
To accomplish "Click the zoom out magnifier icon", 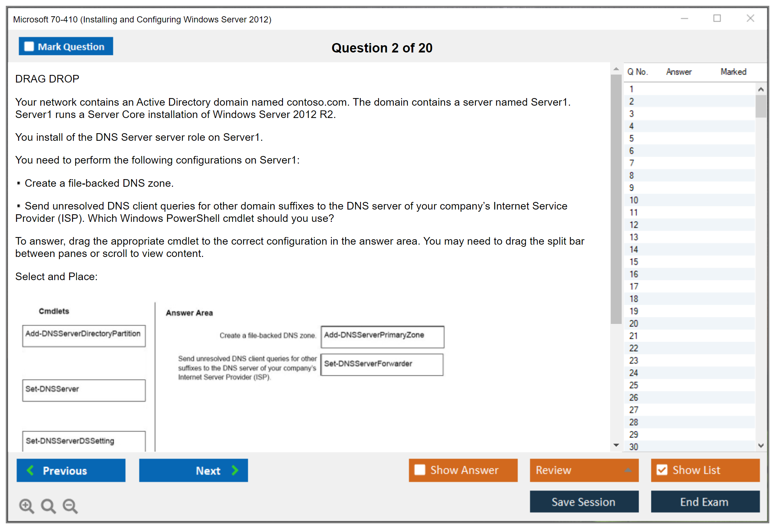I will coord(70,506).
